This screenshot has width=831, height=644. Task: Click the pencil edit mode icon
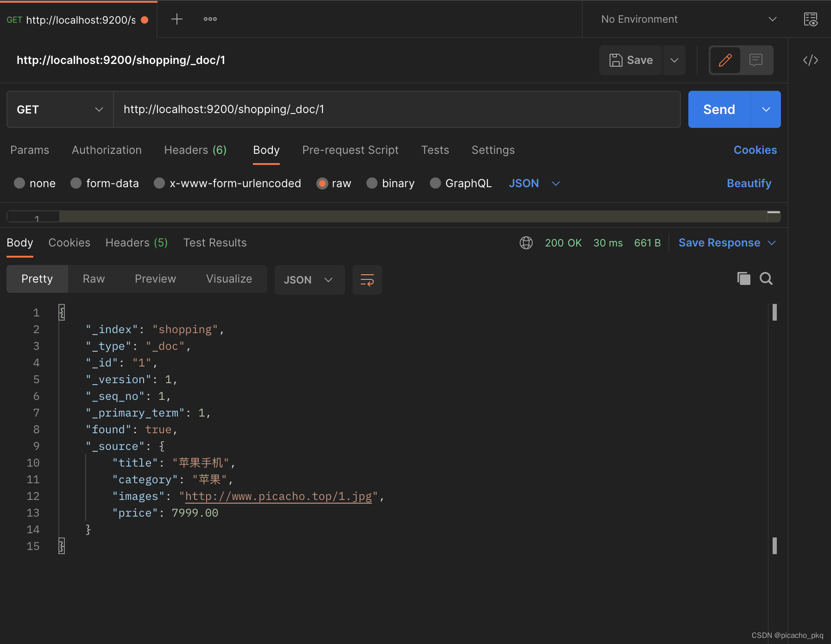725,60
